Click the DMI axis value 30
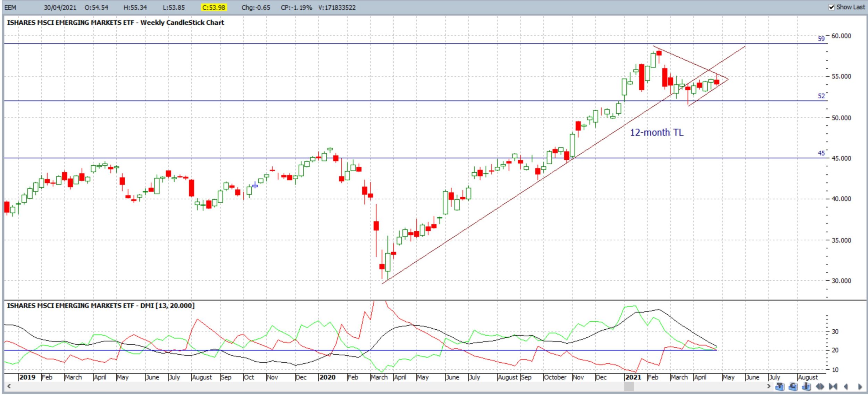Image resolution: width=868 pixels, height=395 pixels. coord(835,332)
